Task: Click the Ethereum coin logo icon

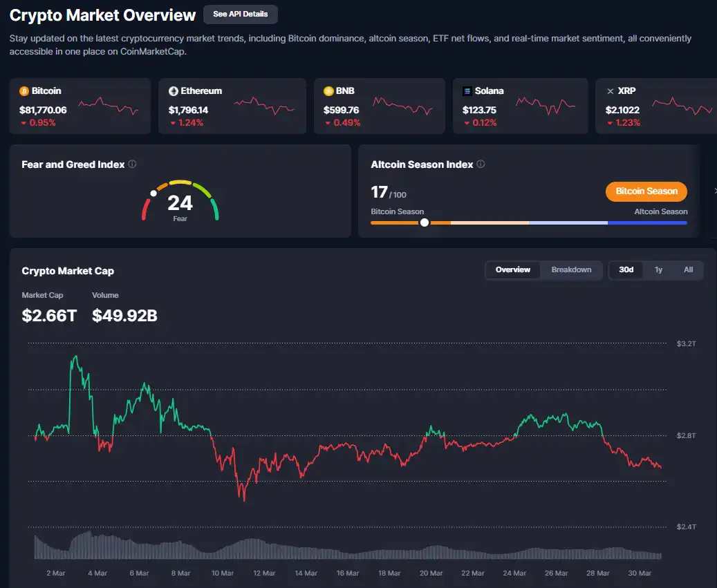Action: 174,91
